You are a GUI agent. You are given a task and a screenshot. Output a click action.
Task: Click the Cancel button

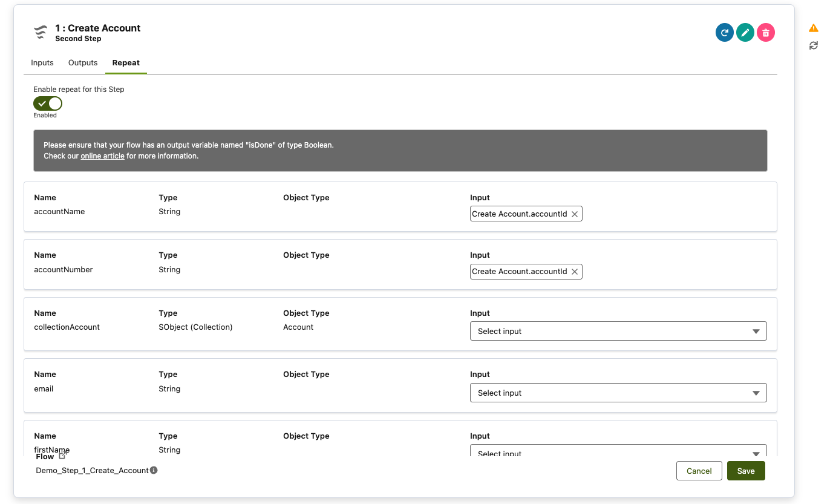click(x=699, y=471)
